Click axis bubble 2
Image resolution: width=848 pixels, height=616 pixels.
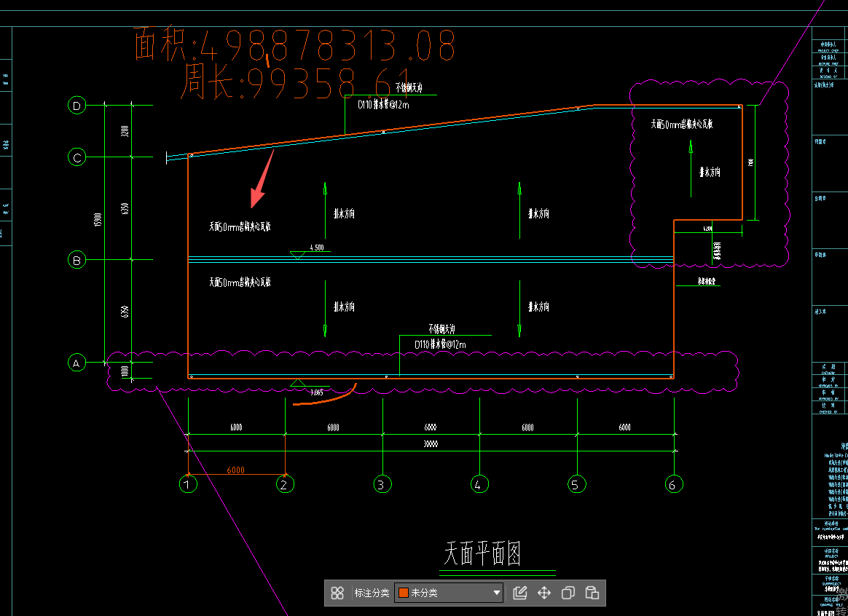pos(284,484)
